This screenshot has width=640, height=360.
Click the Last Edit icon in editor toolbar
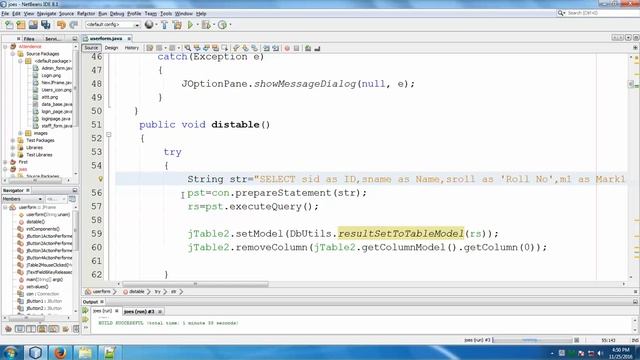point(150,48)
